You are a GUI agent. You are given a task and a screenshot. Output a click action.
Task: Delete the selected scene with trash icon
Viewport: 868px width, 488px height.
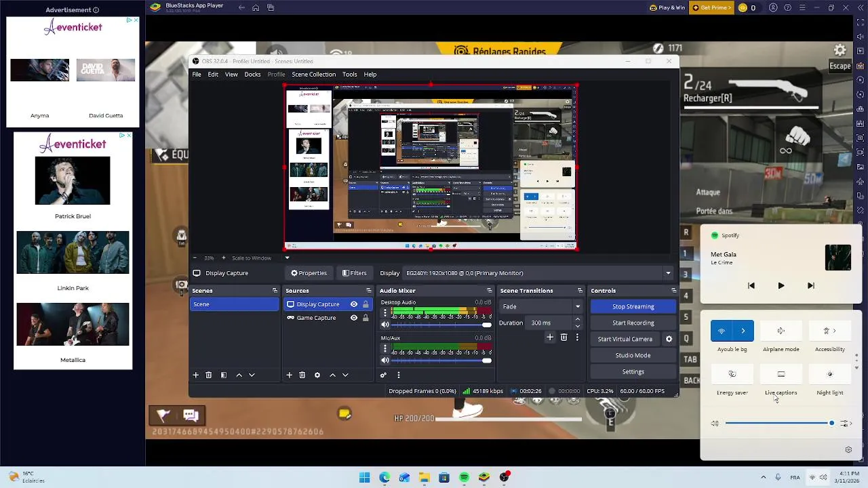coord(209,375)
